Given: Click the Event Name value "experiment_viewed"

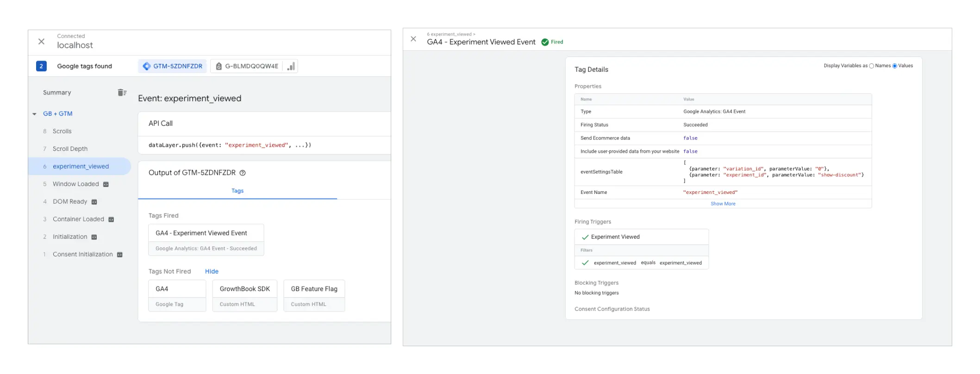Looking at the screenshot, I should click(710, 193).
